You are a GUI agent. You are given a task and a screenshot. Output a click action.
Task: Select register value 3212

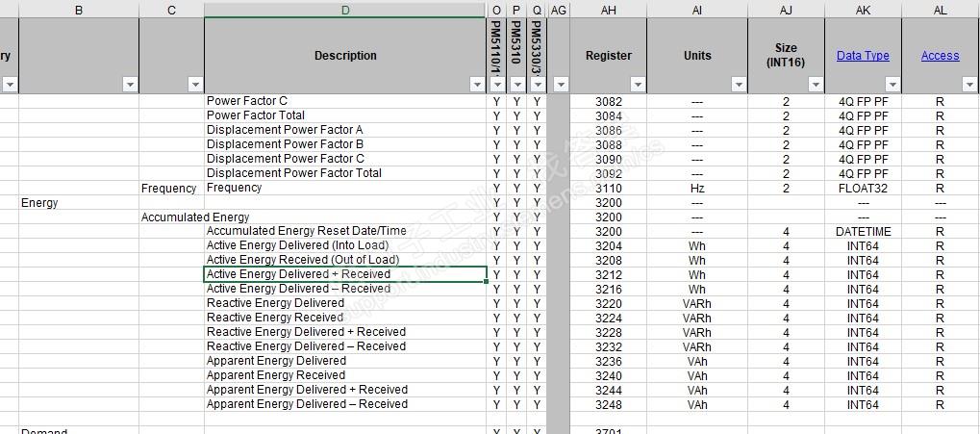click(608, 274)
